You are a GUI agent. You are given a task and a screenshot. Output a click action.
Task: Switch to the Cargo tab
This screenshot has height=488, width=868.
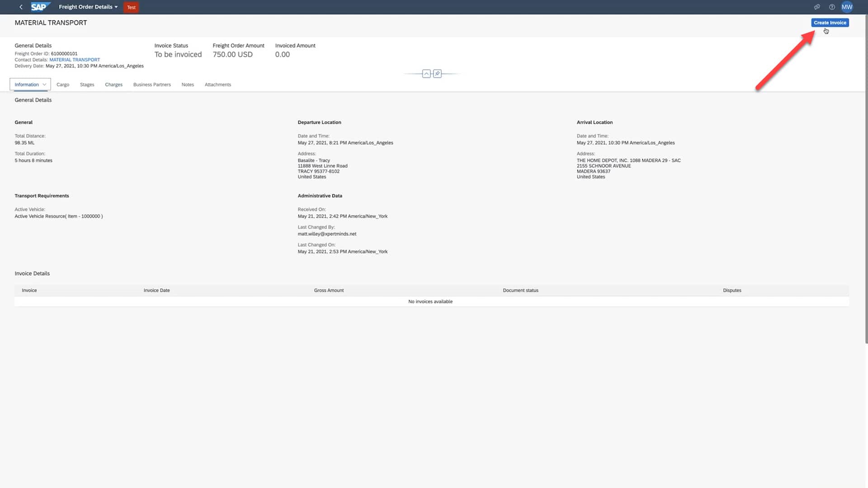pyautogui.click(x=63, y=84)
